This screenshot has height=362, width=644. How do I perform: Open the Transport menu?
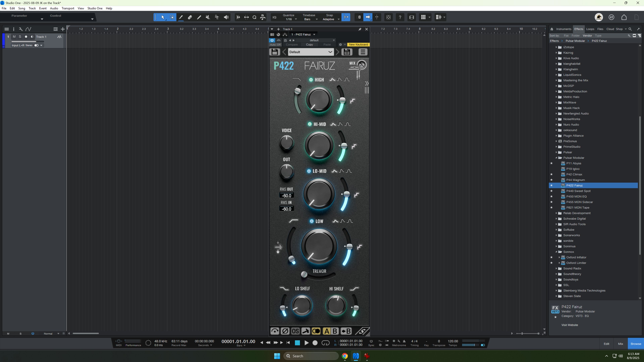(68, 8)
